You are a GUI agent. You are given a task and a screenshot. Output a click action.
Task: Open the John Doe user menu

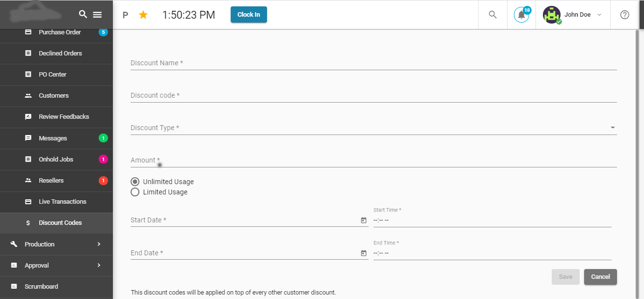point(573,15)
